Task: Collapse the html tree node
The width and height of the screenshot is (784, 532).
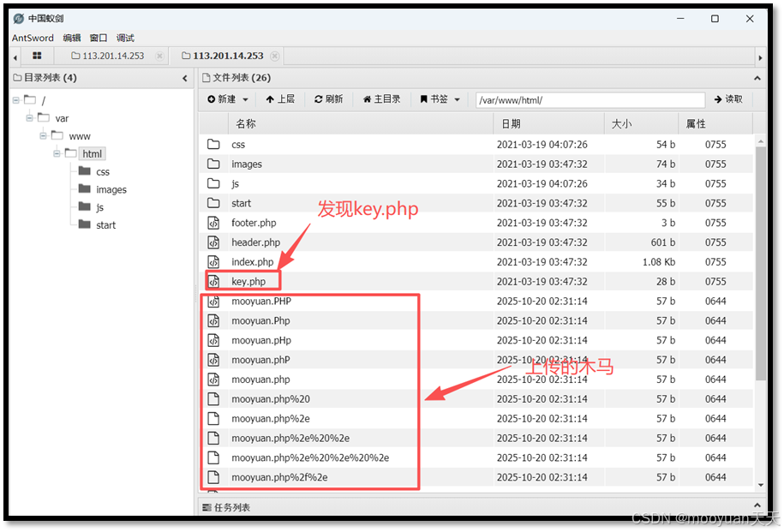Action: (57, 153)
